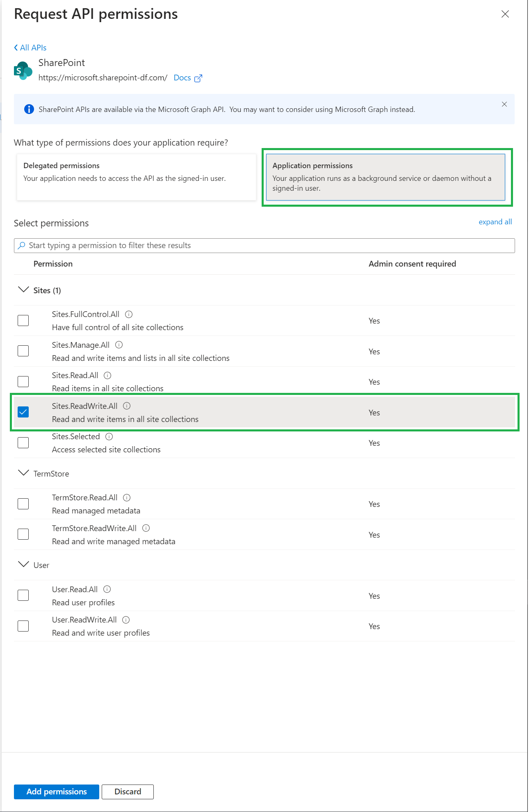Screen dimensions: 529x812
Task: Click info icon next to User.Read.All
Action: click(x=107, y=589)
